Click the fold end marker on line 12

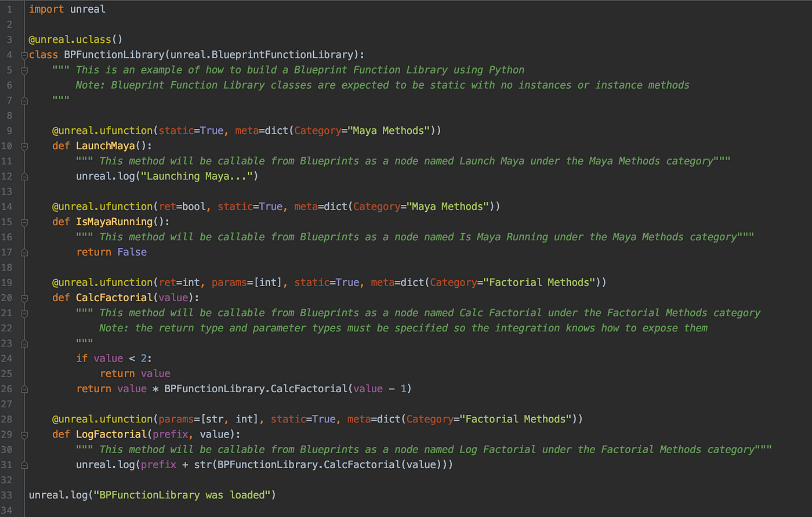click(24, 176)
